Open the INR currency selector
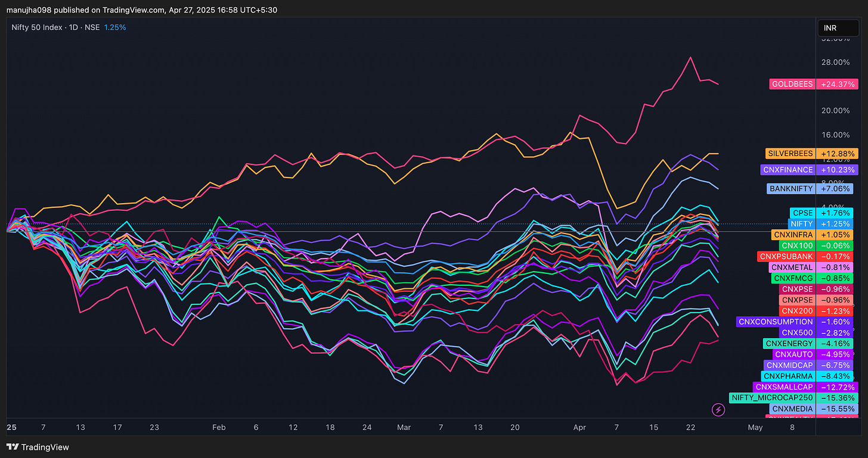Screen dimensions: 868x458 [839, 28]
